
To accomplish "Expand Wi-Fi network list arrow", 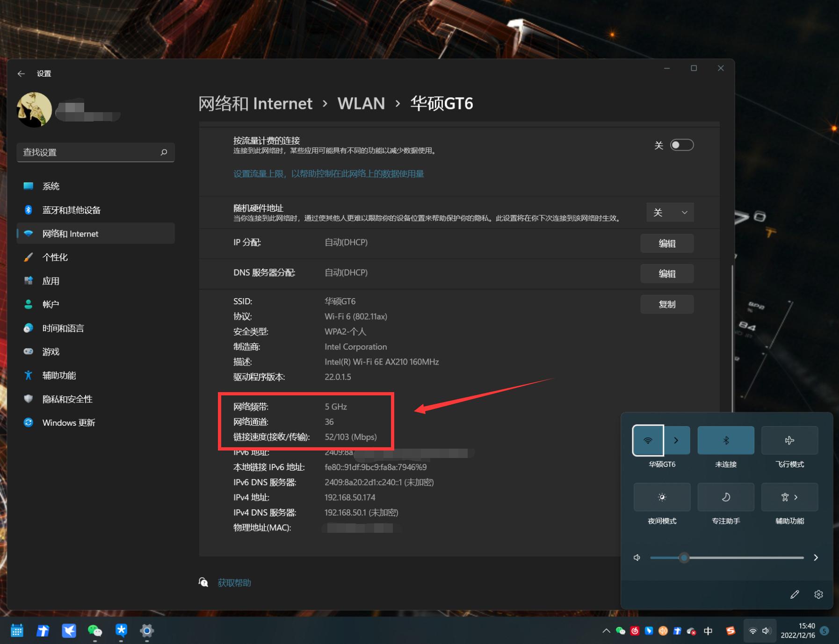I will (x=676, y=440).
